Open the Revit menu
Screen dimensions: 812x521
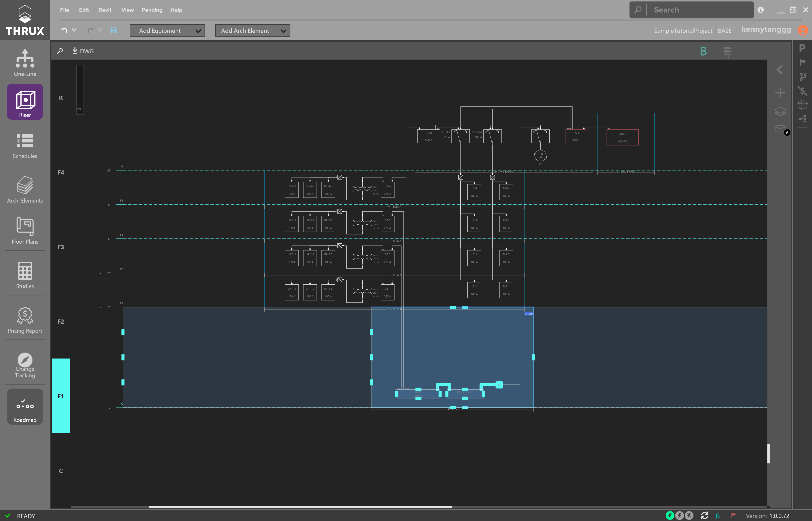(x=105, y=10)
